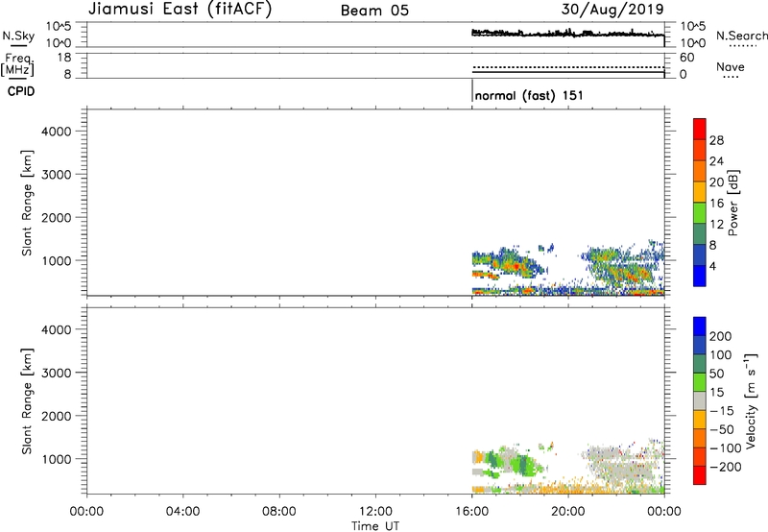Click the 'Time UT' axis label
768x532 pixels.
pos(375,526)
